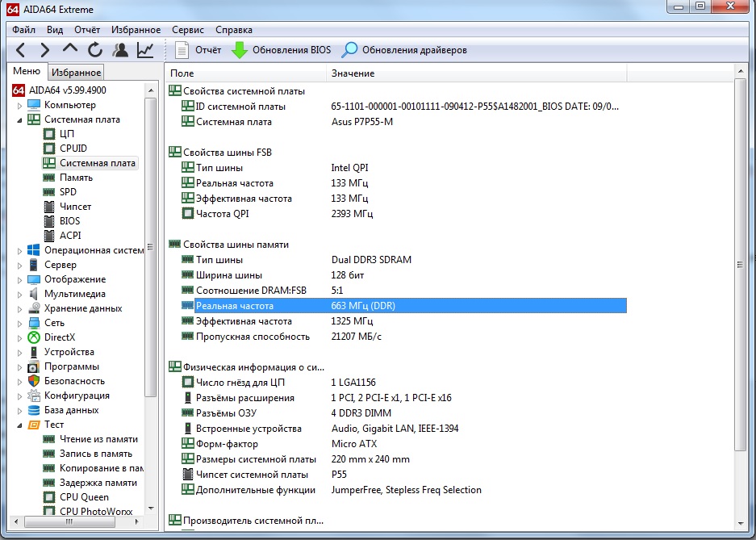This screenshot has width=756, height=540.
Task: Switch to the Меню sidebar tab
Action: [x=27, y=71]
